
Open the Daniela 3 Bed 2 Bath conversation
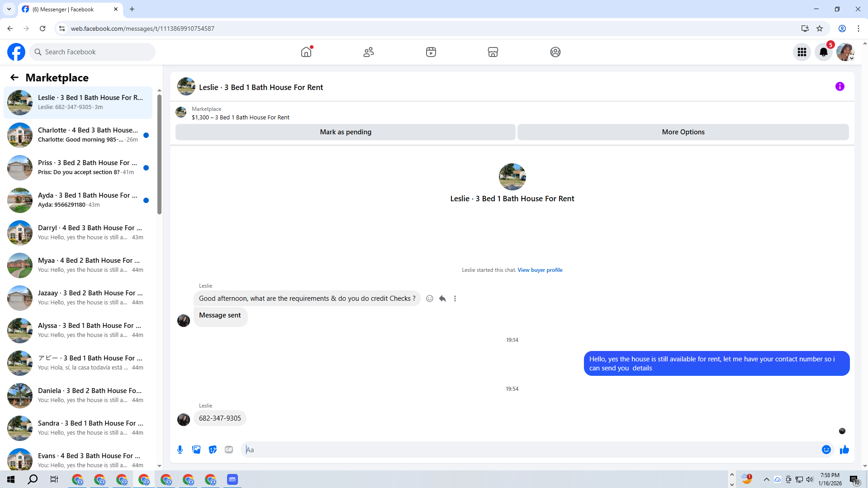tap(78, 395)
